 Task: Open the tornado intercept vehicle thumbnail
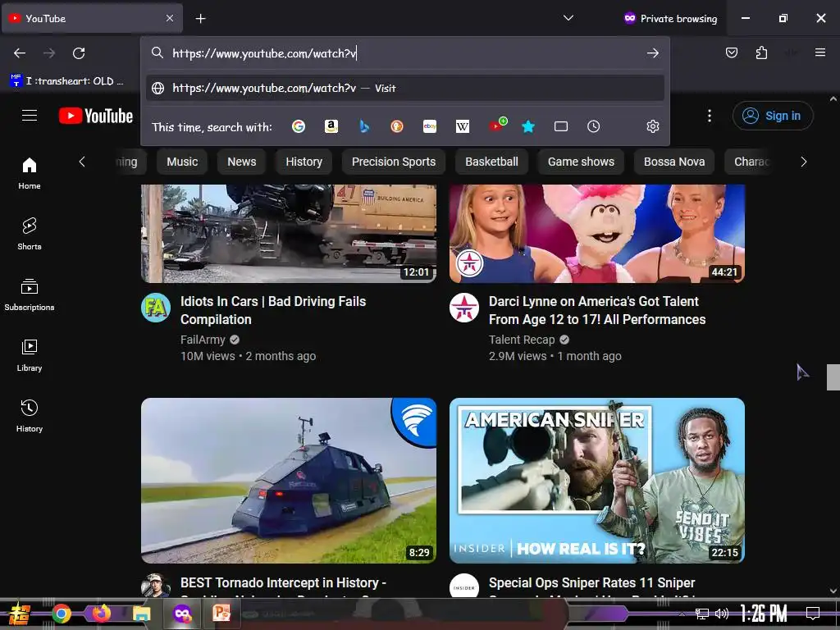[x=289, y=481]
